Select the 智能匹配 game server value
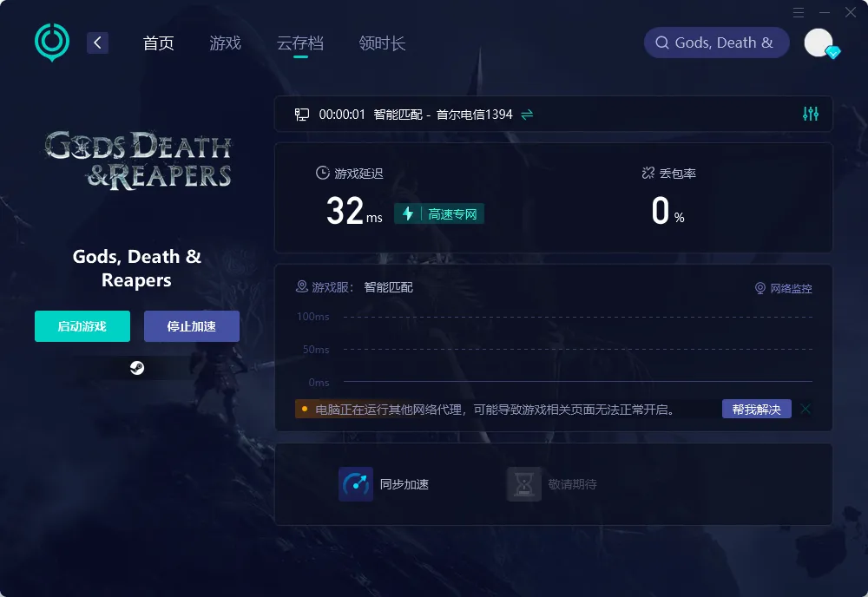The height and width of the screenshot is (597, 868). 388,287
